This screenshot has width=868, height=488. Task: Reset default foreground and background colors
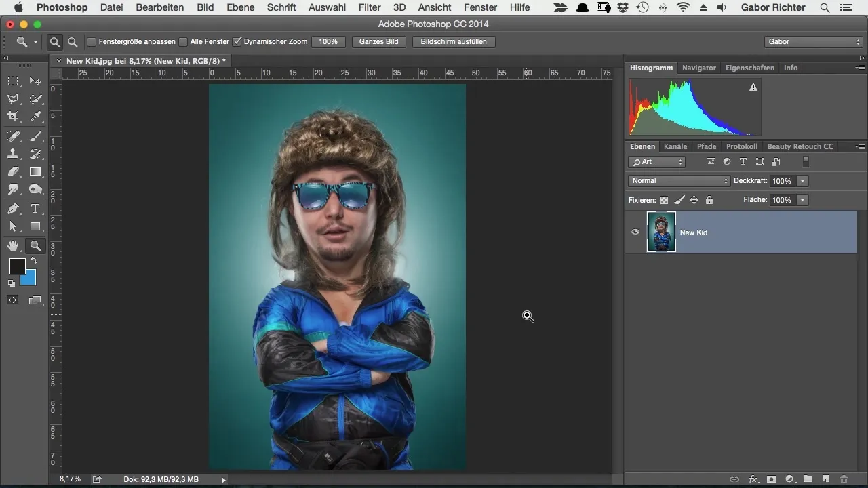[12, 283]
